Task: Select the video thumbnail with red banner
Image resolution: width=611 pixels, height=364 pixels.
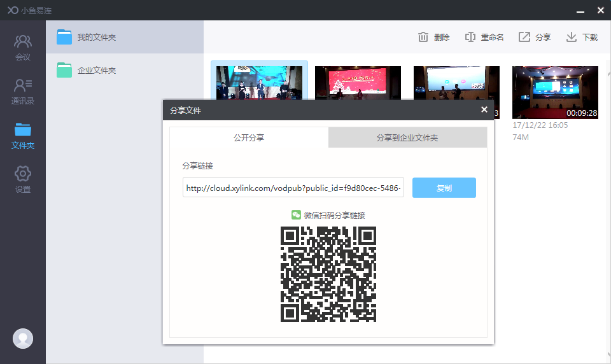Action: [x=358, y=83]
